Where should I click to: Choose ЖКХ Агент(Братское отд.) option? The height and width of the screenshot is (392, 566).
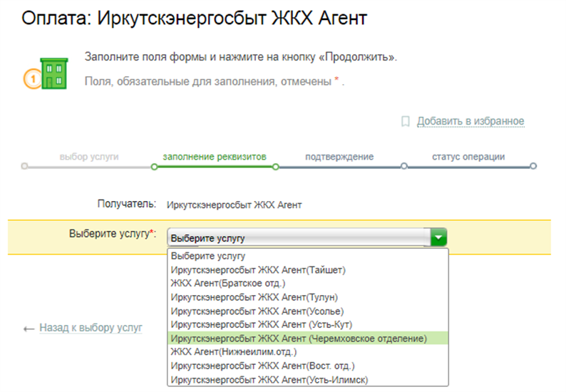308,284
